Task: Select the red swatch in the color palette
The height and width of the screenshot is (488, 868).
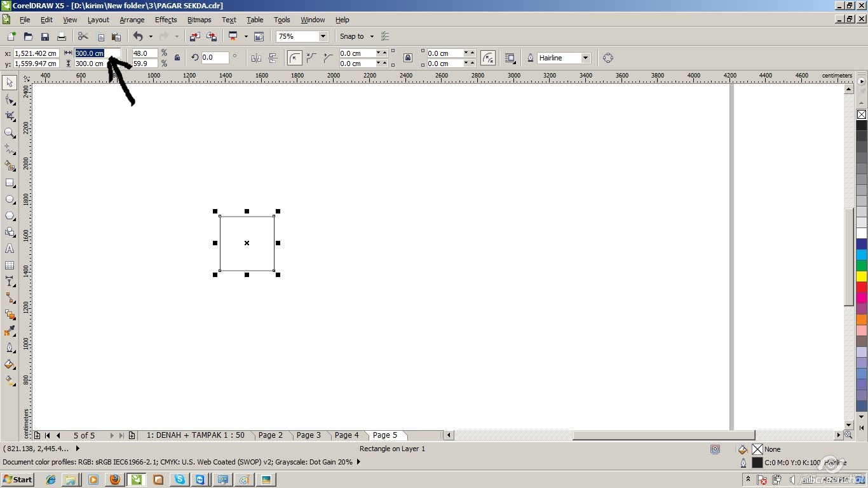Action: (862, 287)
